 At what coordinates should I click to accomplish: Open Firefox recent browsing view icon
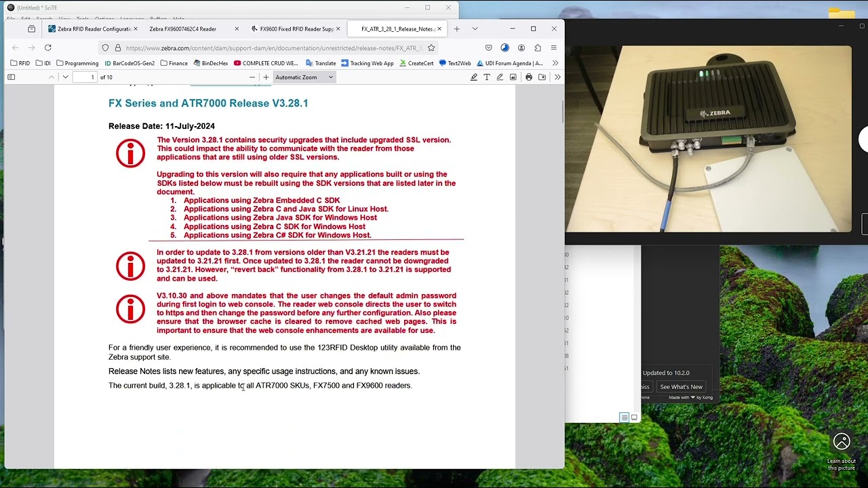click(31, 29)
